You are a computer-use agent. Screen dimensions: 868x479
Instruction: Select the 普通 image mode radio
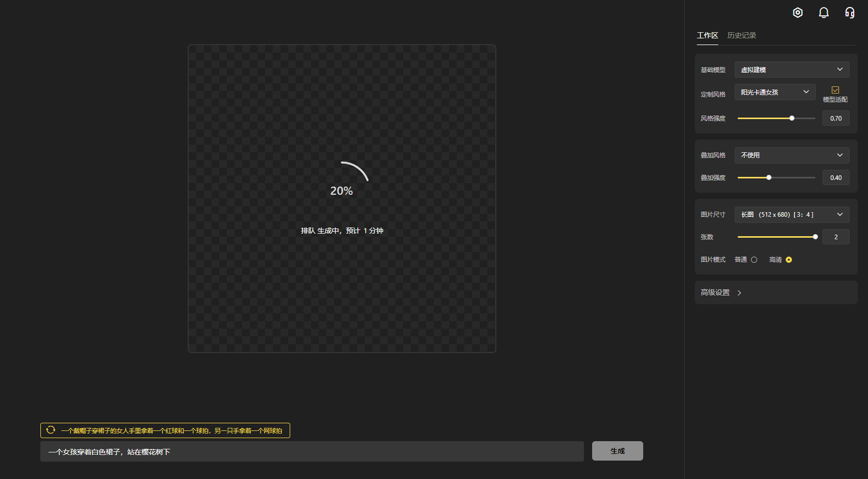[x=754, y=260]
